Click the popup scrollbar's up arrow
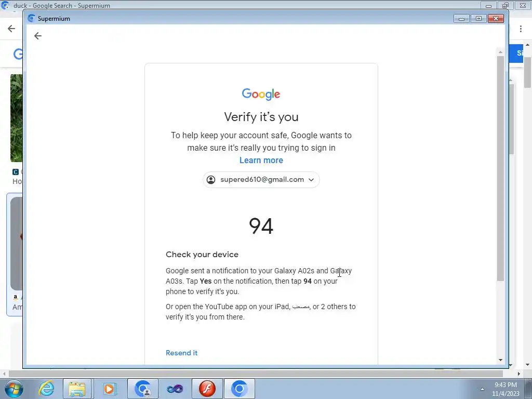Screen dimensions: 532x399 point(500,52)
